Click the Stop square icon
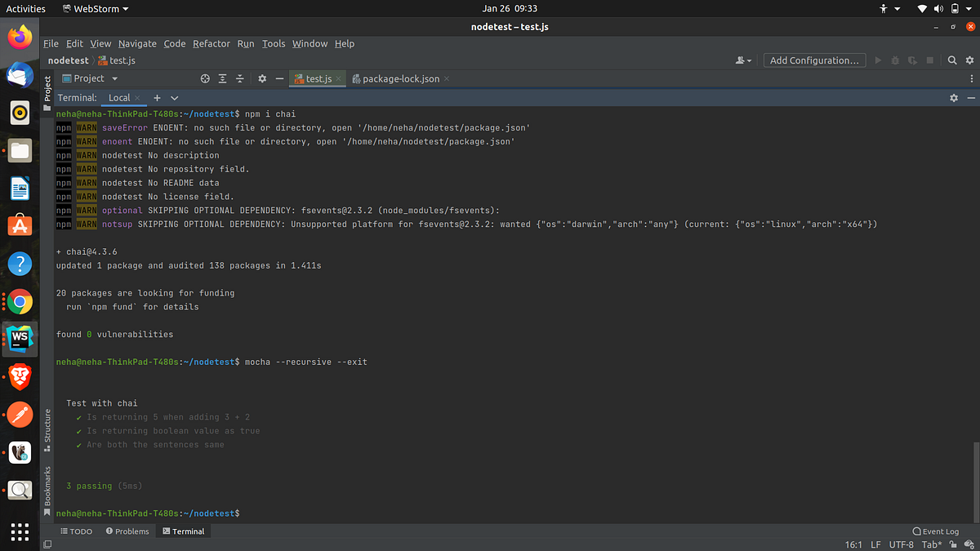 [930, 60]
